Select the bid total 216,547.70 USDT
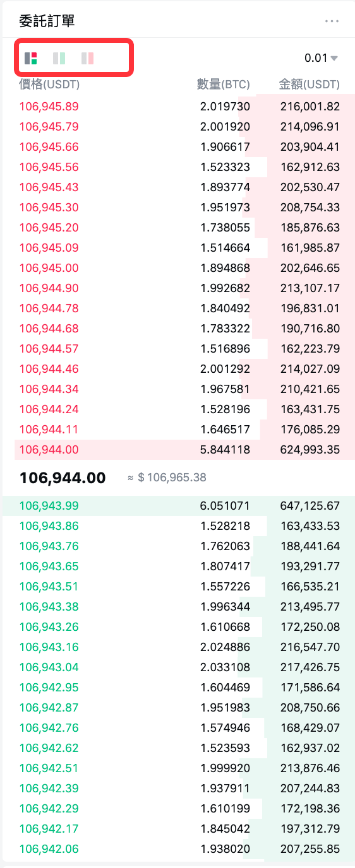This screenshot has height=868, width=355. pos(310,647)
